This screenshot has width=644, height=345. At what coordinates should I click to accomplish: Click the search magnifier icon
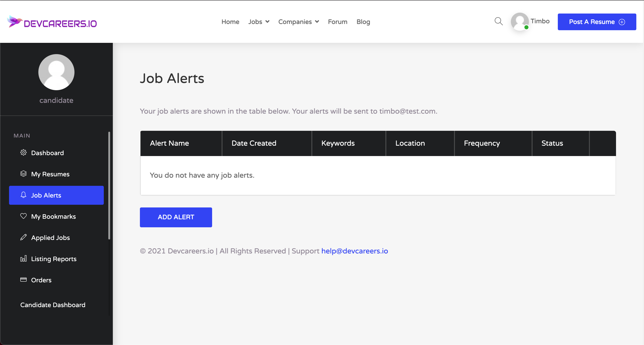(x=498, y=21)
